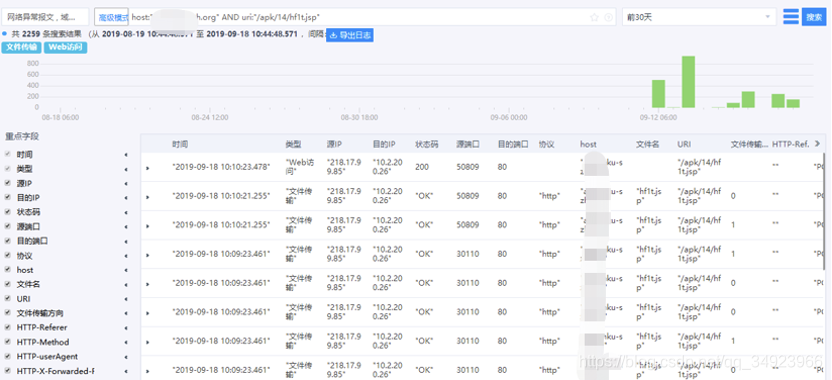Open the 网络异常报文 log type selector
Viewport: 832px width, 380px height.
[x=46, y=17]
